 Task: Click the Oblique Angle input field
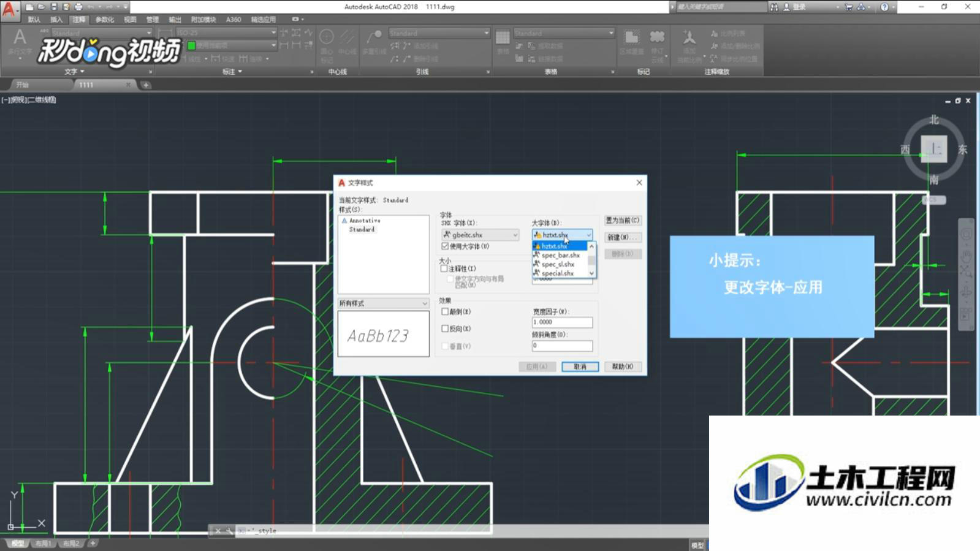click(x=562, y=346)
